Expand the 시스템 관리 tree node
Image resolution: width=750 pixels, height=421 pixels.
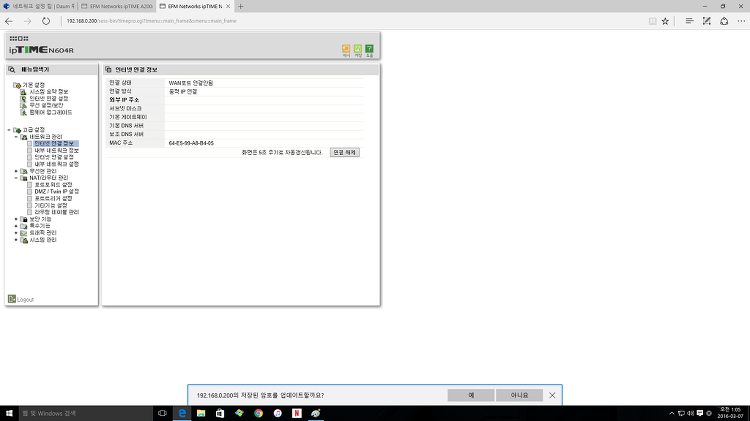pos(16,240)
